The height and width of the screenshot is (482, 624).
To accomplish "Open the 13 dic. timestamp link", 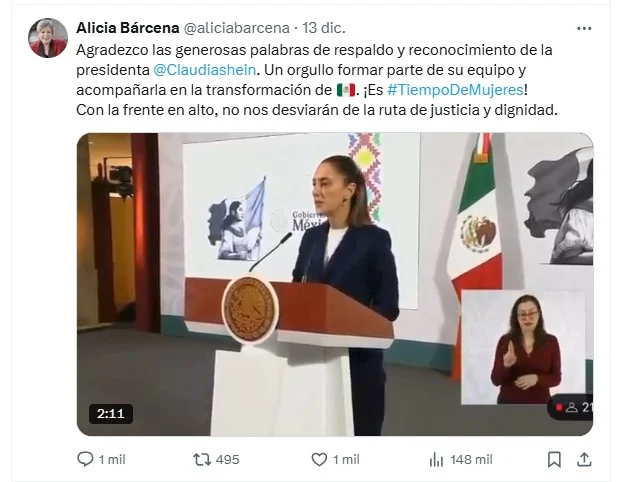I will (x=324, y=28).
